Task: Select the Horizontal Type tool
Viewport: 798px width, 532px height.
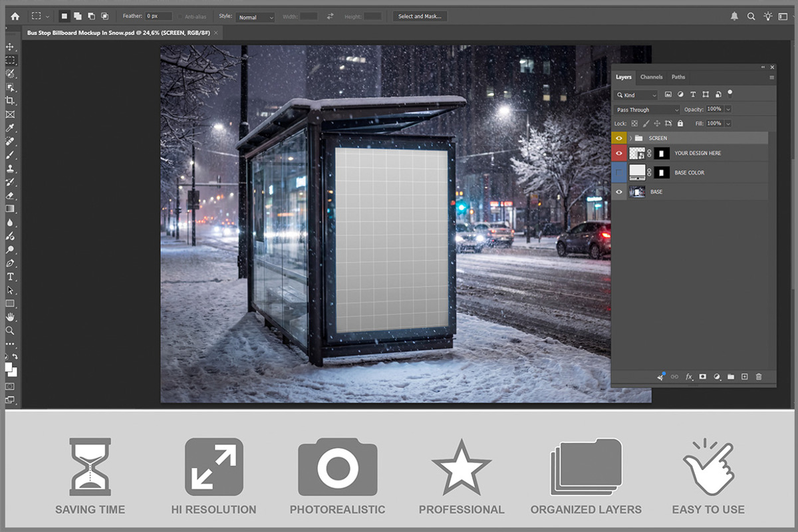Action: 10,277
